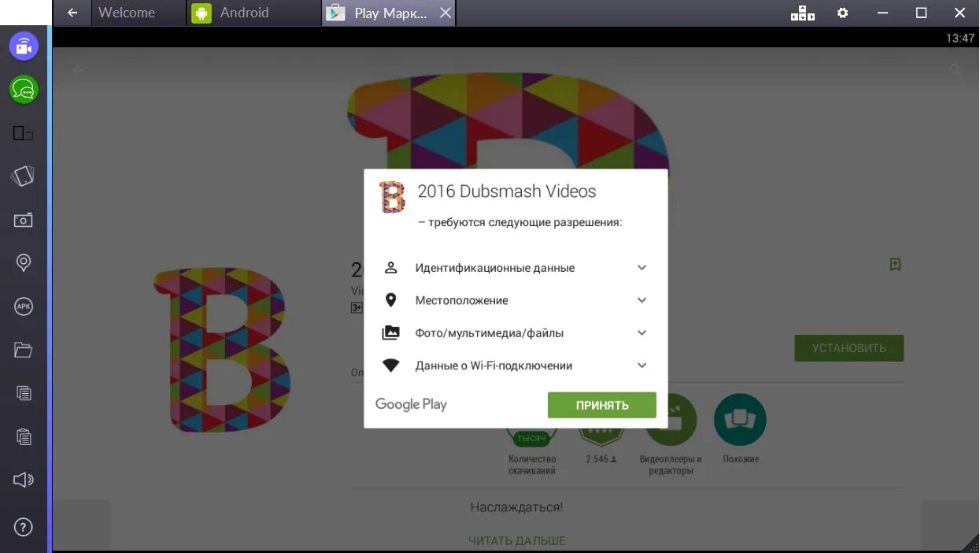Screen dimensions: 980x553
Task: Click the Play Store search magnifier icon
Action: [x=956, y=70]
